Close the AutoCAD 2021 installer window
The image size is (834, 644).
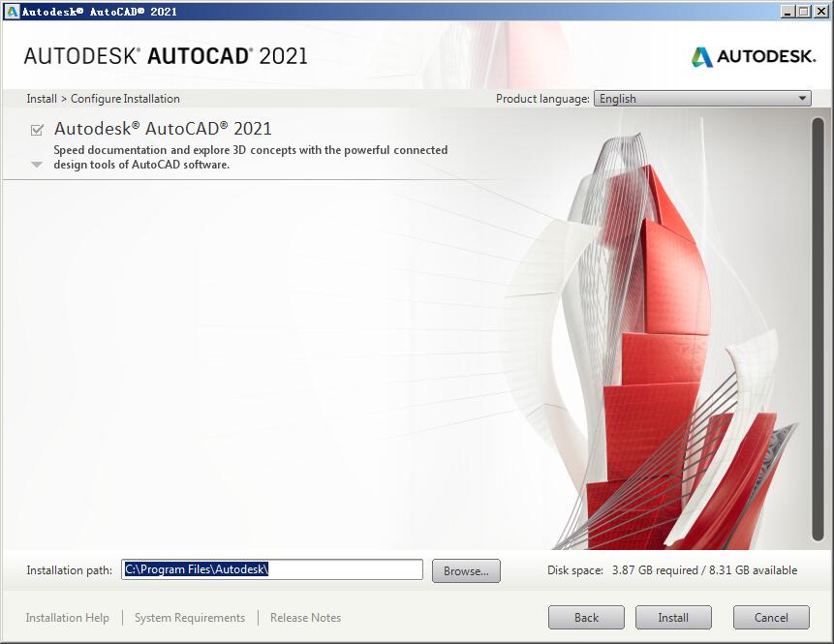pos(821,12)
